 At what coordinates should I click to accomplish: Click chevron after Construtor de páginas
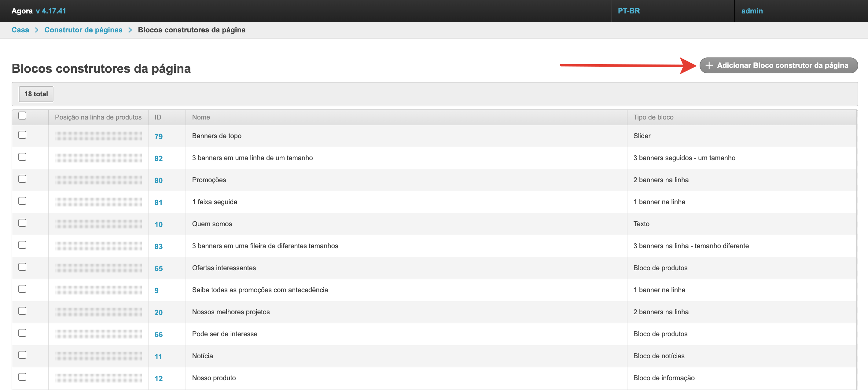tap(130, 30)
